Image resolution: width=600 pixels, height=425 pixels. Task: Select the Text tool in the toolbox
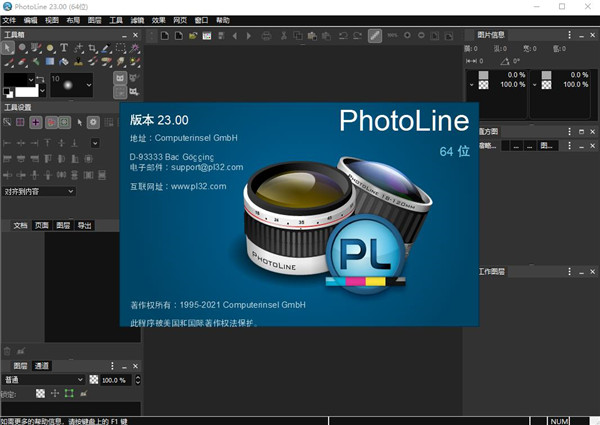64,47
